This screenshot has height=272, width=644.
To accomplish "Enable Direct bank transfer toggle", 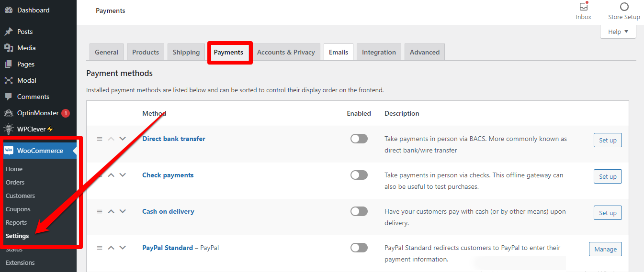I will [359, 139].
